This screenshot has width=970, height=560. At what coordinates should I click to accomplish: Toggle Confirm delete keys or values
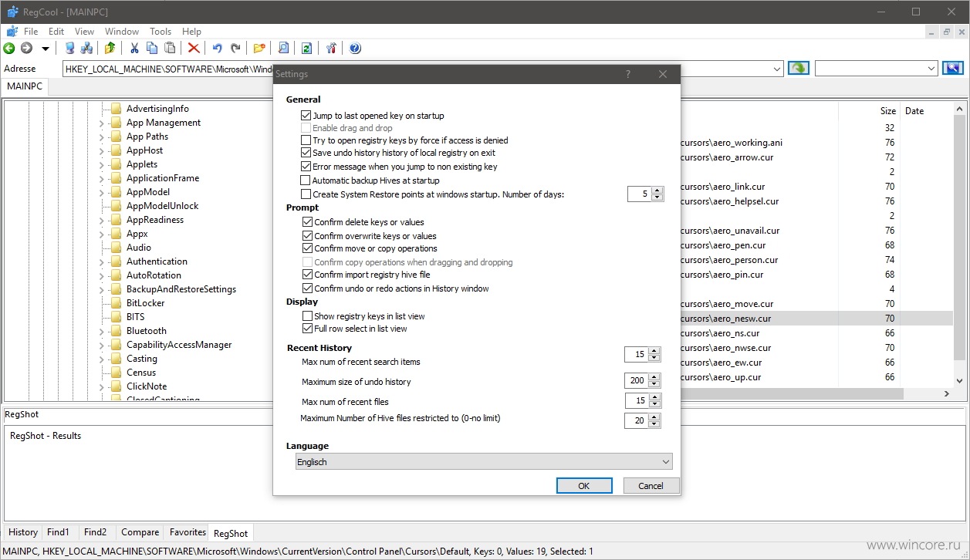pyautogui.click(x=308, y=222)
